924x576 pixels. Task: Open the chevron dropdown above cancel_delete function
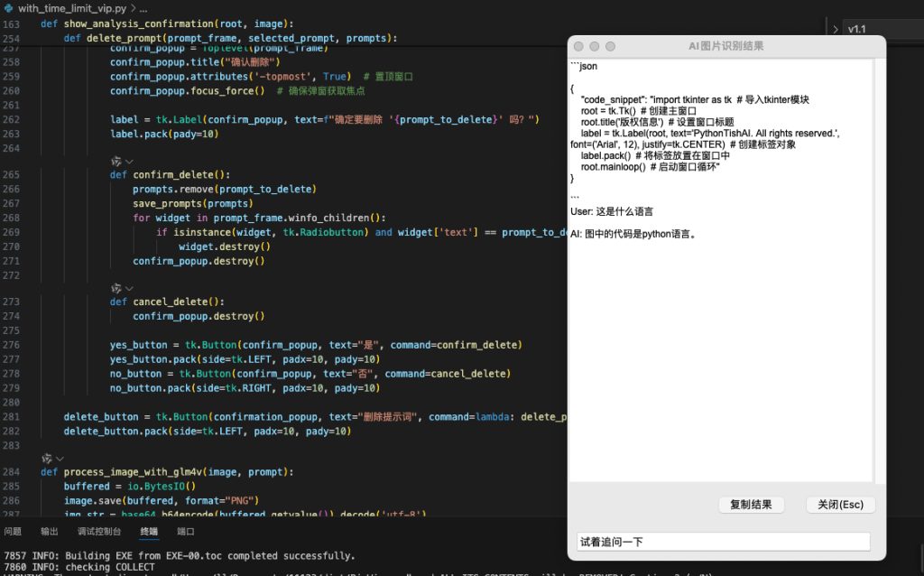pos(129,288)
